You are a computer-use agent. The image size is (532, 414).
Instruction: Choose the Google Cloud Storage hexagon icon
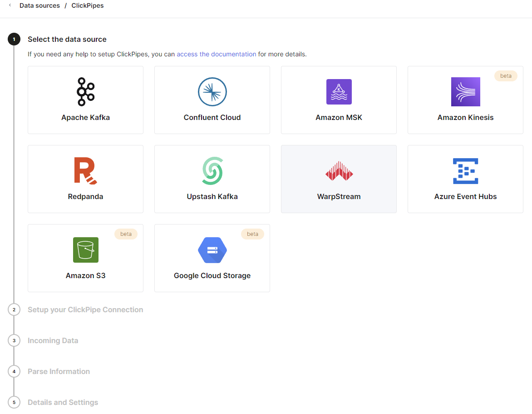click(x=212, y=250)
